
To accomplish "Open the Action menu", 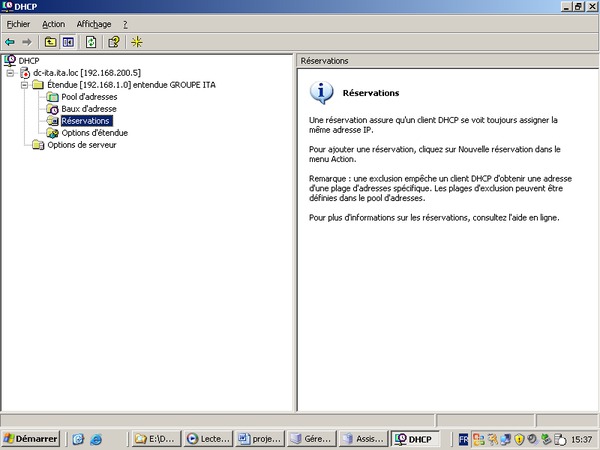I will coord(53,23).
